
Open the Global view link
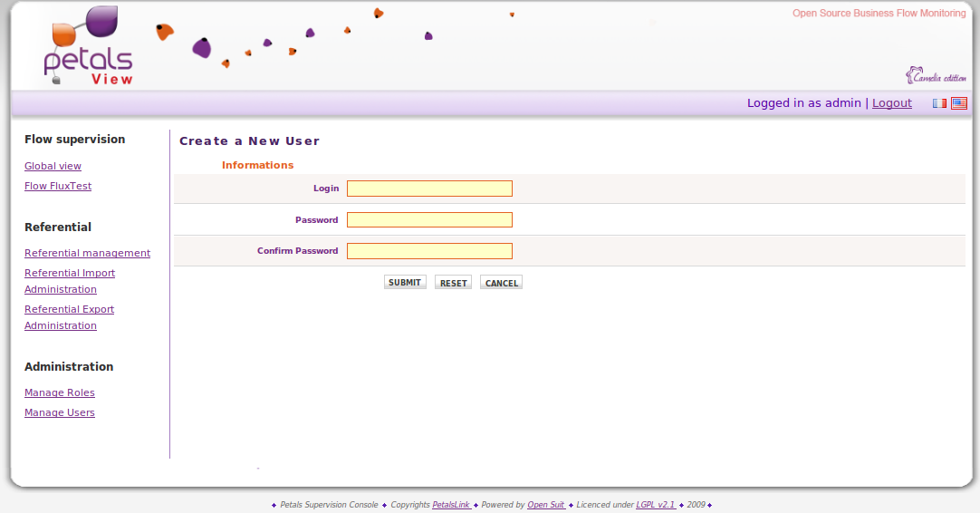point(53,167)
